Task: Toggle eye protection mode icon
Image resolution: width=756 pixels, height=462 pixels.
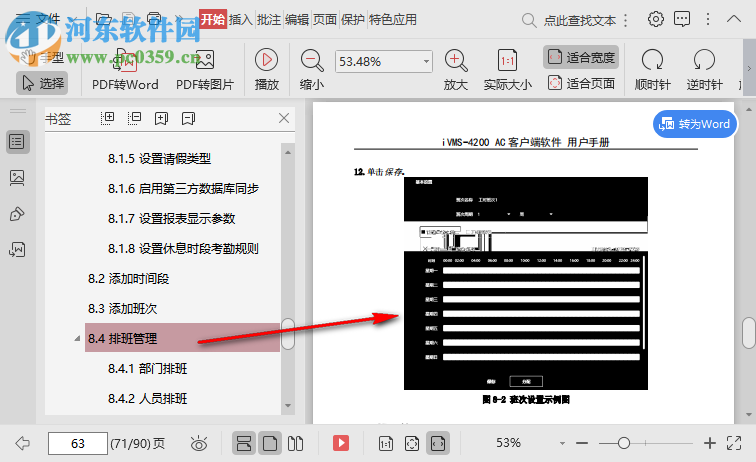Action: point(199,443)
